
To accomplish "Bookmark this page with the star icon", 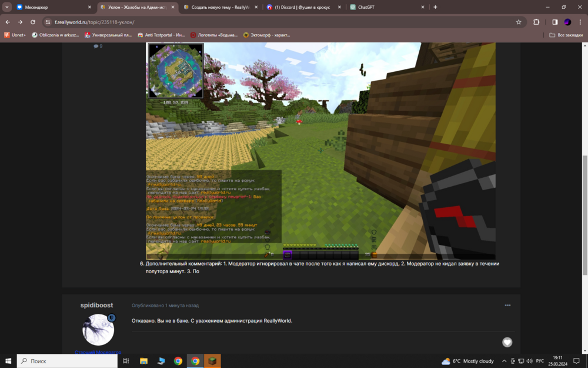I will (x=519, y=22).
